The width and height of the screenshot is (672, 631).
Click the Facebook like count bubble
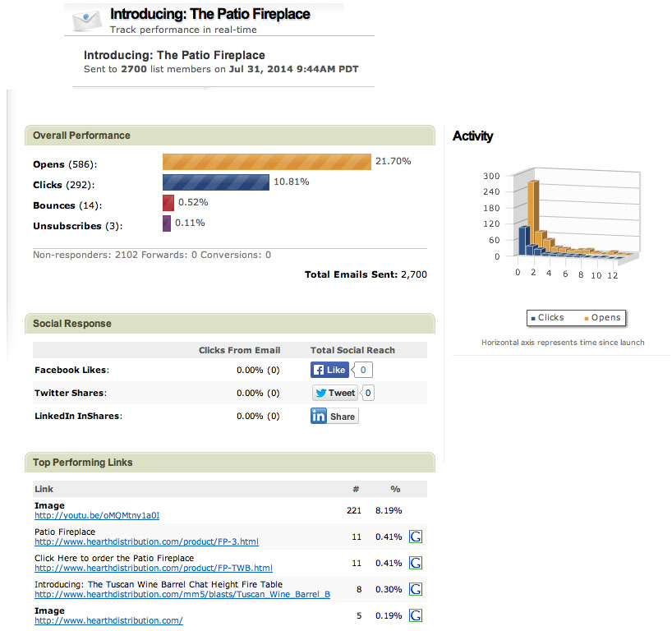pyautogui.click(x=365, y=370)
